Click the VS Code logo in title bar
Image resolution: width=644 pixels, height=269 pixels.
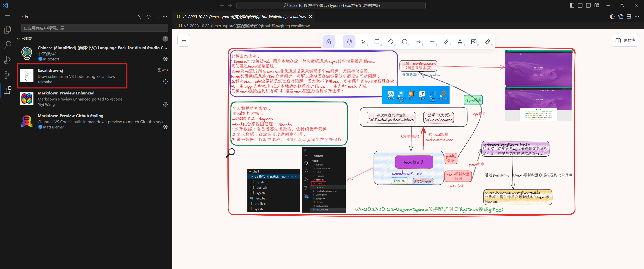coord(6,5)
